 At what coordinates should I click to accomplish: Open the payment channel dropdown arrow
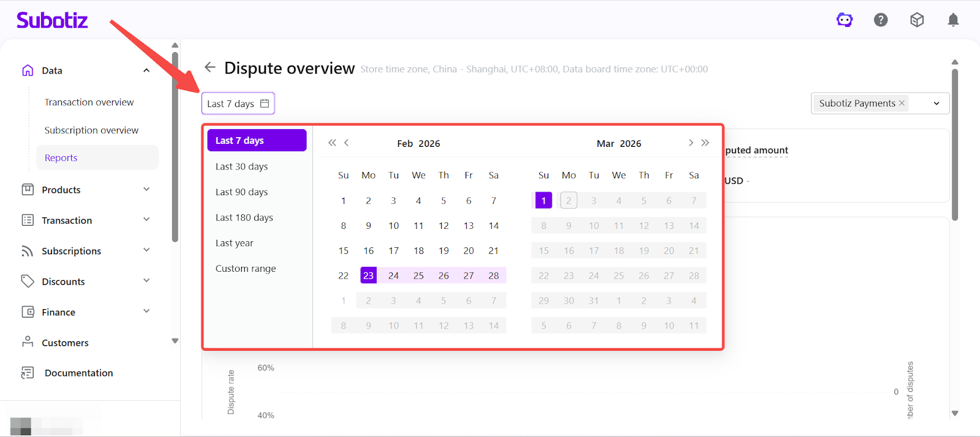point(936,103)
